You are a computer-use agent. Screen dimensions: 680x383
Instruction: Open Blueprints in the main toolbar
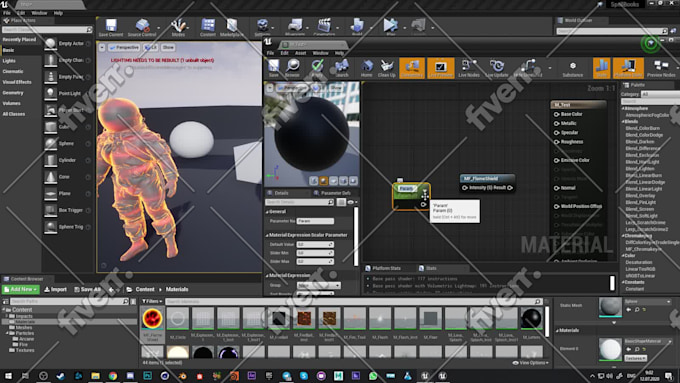295,28
